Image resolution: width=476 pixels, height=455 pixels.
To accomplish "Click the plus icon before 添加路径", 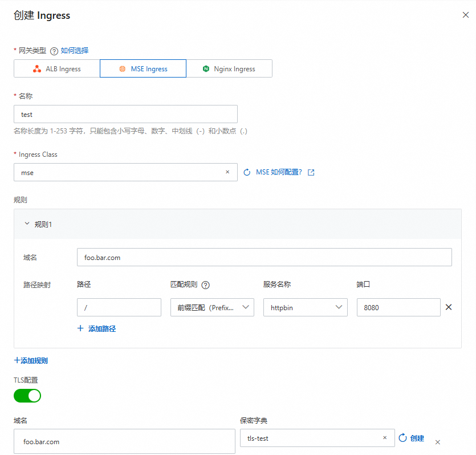I will point(80,328).
